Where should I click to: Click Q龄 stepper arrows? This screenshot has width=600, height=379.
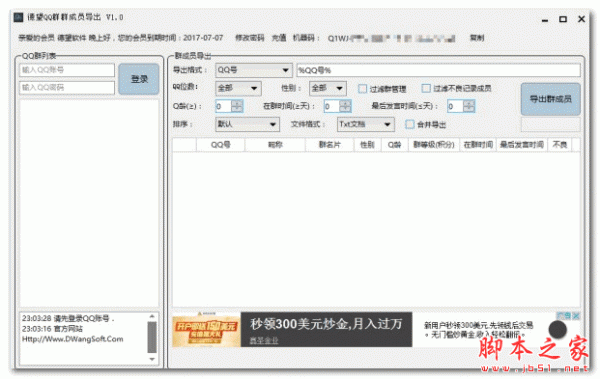click(x=237, y=106)
